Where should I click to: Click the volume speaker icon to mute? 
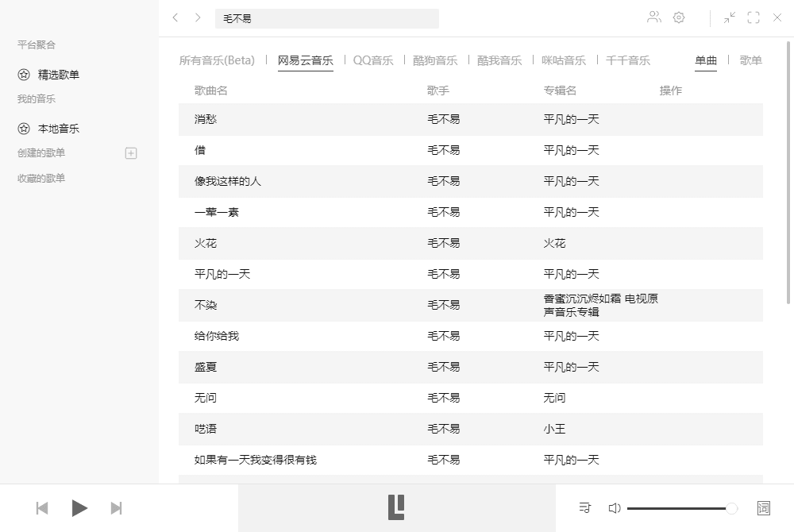point(615,507)
